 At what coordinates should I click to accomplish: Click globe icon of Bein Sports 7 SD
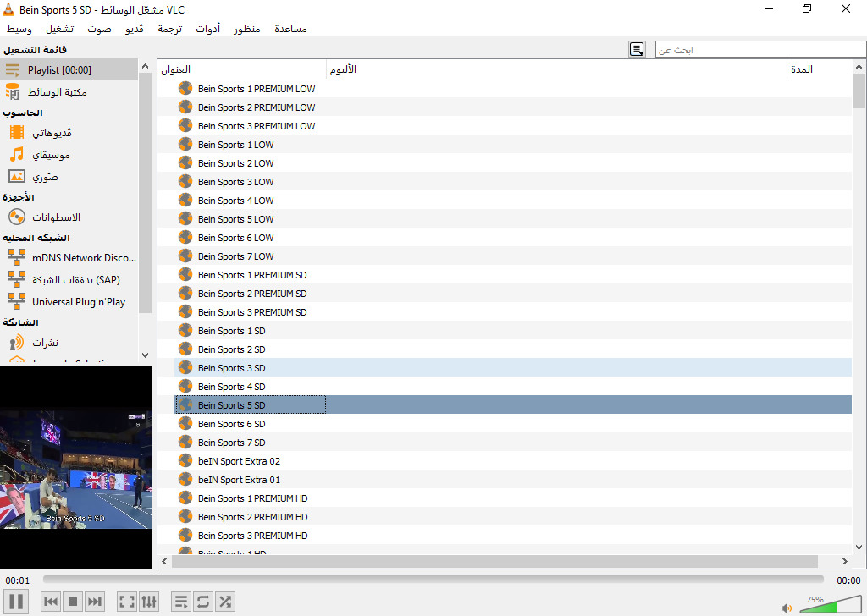coord(185,442)
